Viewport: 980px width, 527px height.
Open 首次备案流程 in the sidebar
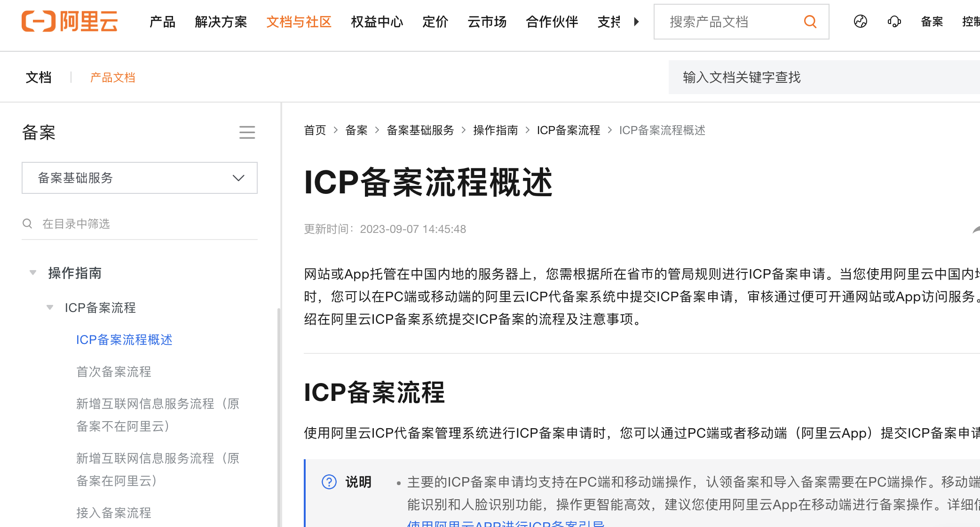click(x=114, y=372)
